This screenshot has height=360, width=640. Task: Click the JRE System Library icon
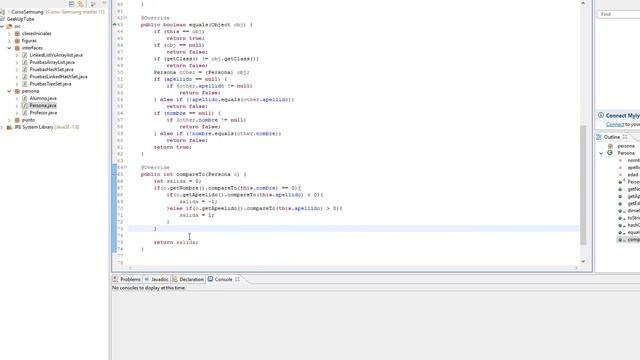pos(9,127)
